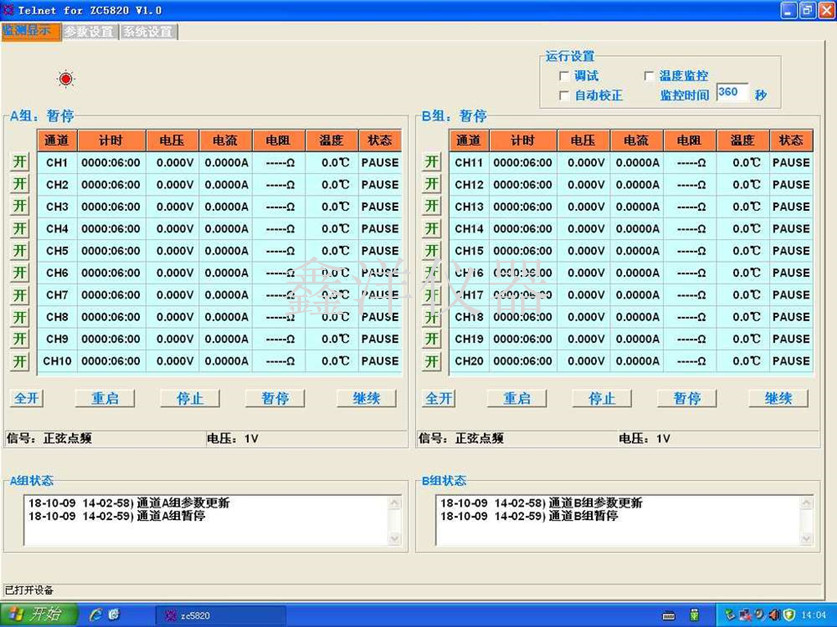Click the app icon in the title bar
Screen dimensions: 837x627
point(9,9)
